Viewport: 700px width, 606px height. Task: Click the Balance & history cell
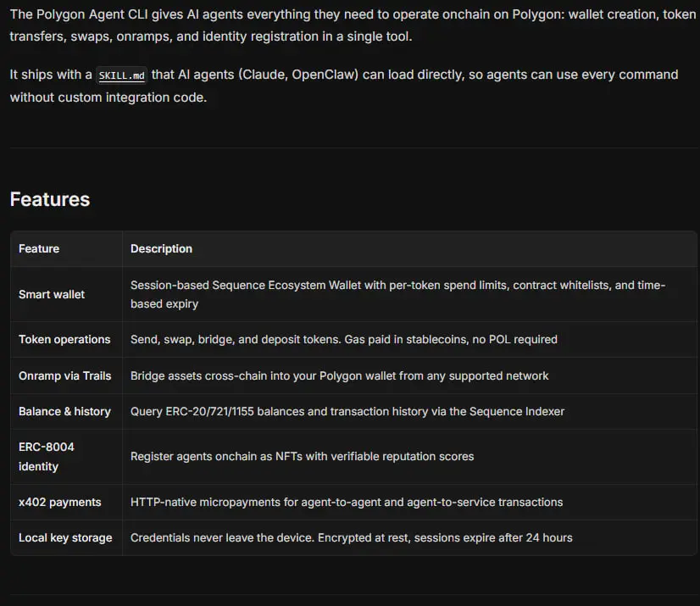(x=64, y=411)
